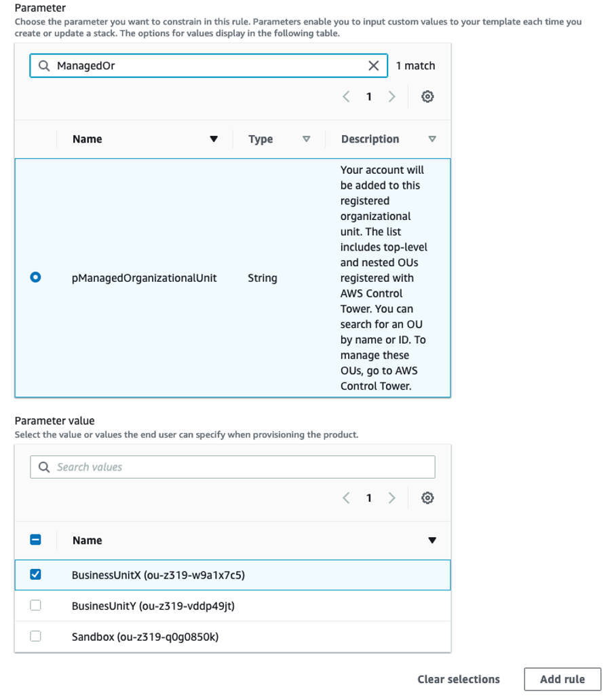This screenshot has height=700, width=612.
Task: Go to next page of parameter values
Action: tap(391, 498)
